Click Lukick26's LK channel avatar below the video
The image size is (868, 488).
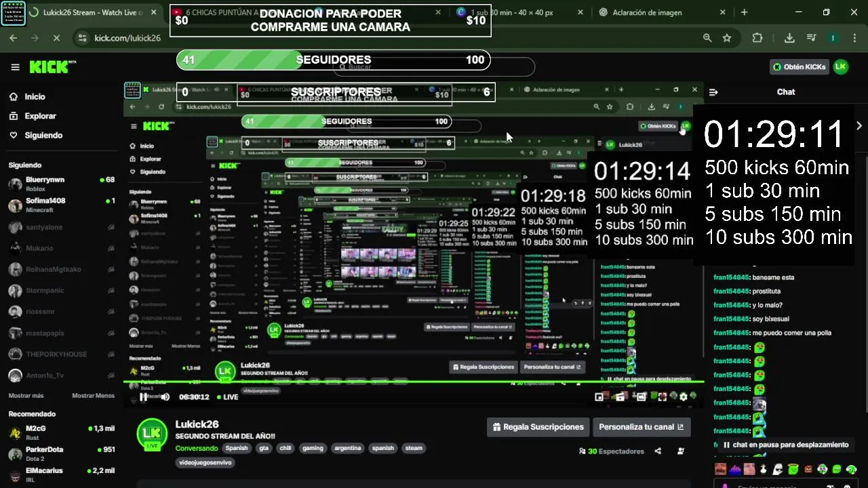(152, 434)
